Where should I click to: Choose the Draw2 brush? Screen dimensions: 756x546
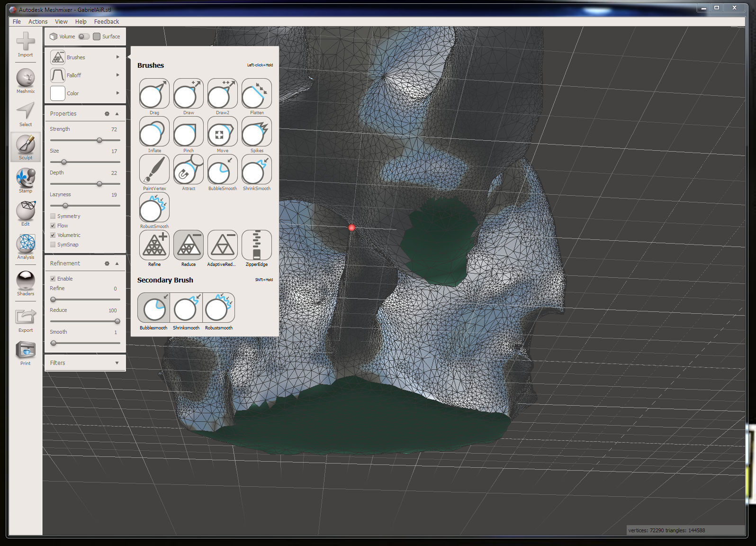pyautogui.click(x=223, y=94)
